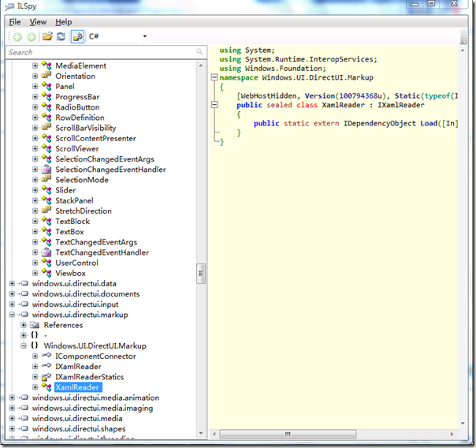Screen dimensions: 476x448
Task: Click the search magnifier icon
Action: [199, 51]
